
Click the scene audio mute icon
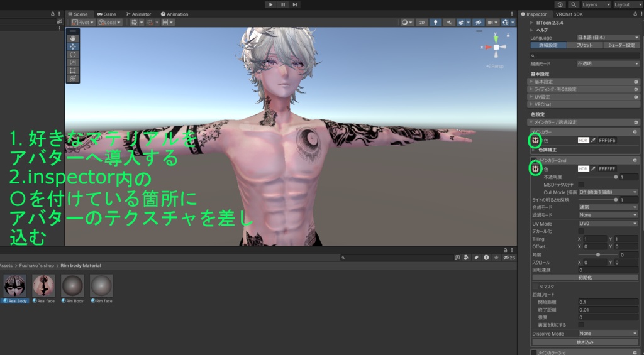click(x=449, y=23)
